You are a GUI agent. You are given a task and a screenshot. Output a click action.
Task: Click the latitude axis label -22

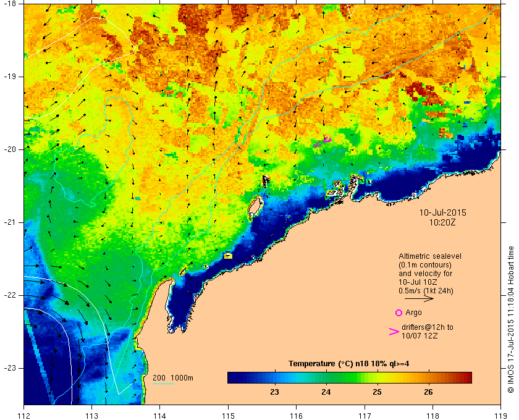10,295
